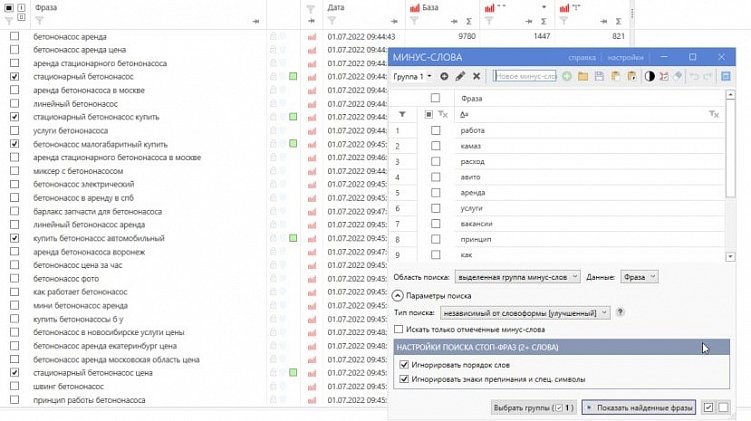Click the eraser icon in minus-words toolbar

pyautogui.click(x=677, y=76)
